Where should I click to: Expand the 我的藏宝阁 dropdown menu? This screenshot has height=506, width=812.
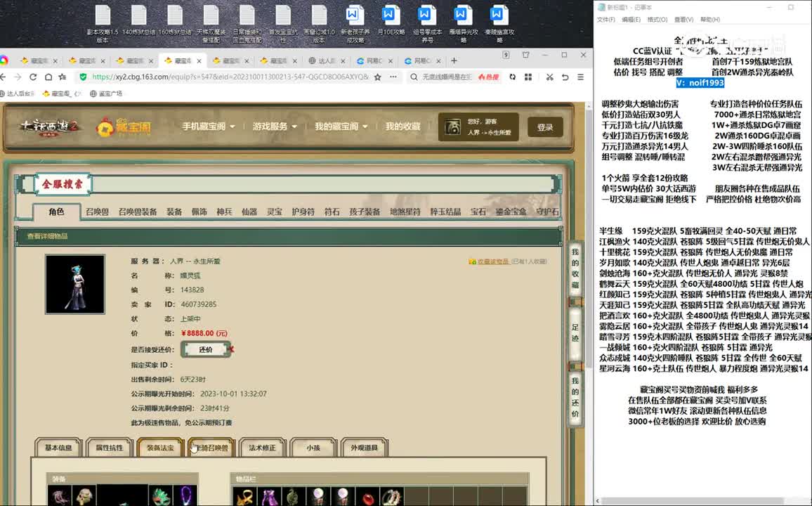pos(341,126)
